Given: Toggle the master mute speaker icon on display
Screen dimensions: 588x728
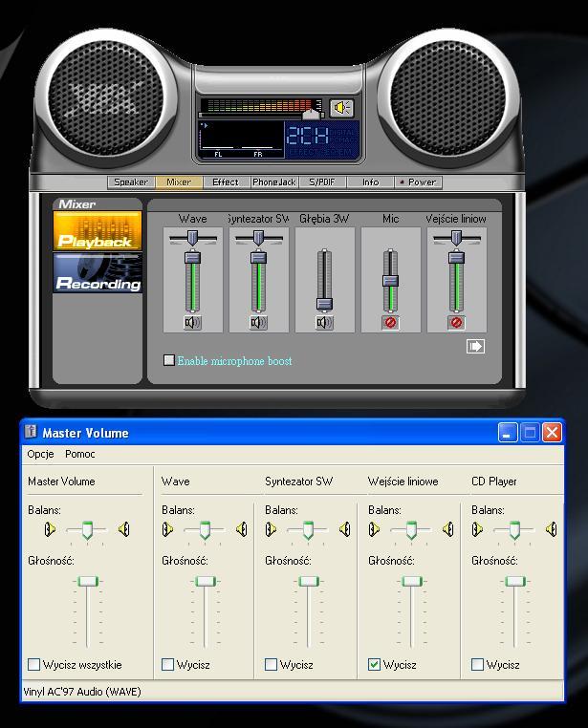Looking at the screenshot, I should [341, 108].
